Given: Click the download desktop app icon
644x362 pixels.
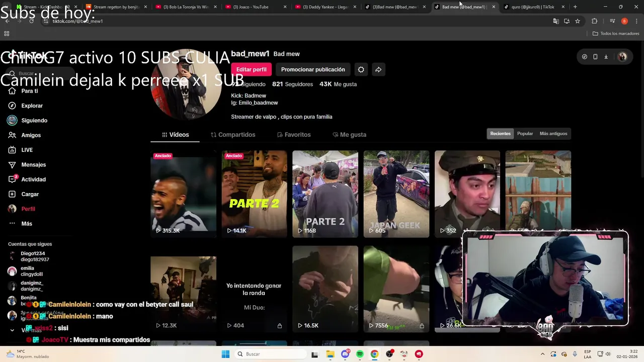Looking at the screenshot, I should [x=606, y=57].
